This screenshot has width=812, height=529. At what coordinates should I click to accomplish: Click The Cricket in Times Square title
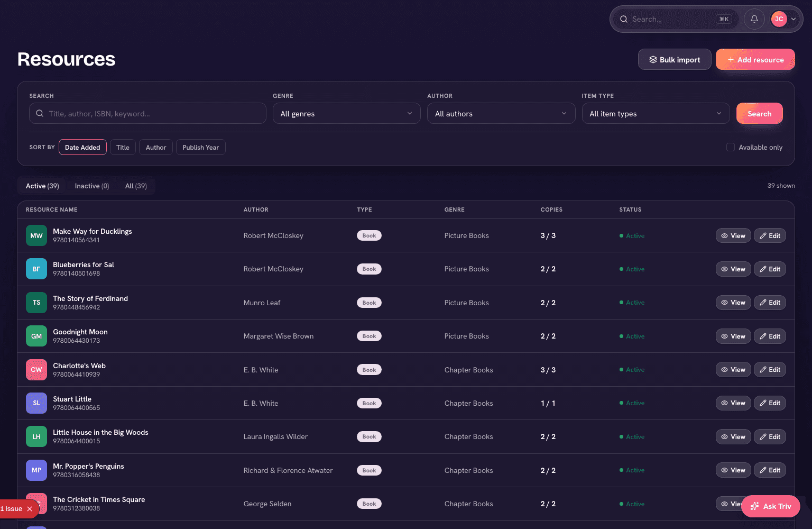(99, 499)
